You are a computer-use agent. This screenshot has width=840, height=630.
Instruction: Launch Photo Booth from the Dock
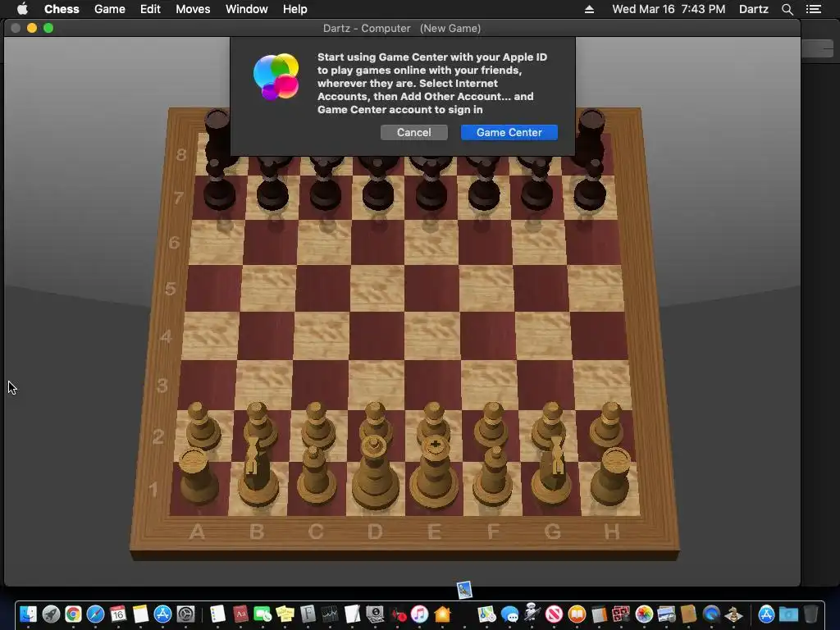point(621,614)
